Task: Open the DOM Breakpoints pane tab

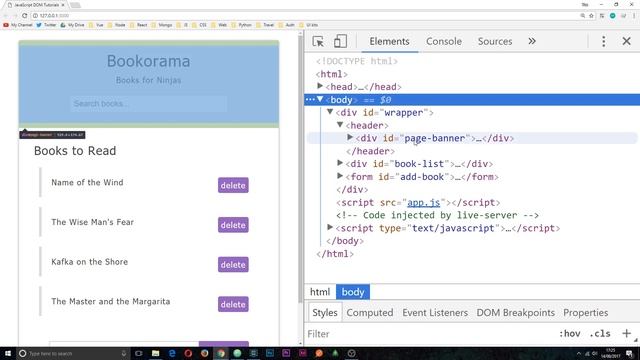Action: click(516, 313)
